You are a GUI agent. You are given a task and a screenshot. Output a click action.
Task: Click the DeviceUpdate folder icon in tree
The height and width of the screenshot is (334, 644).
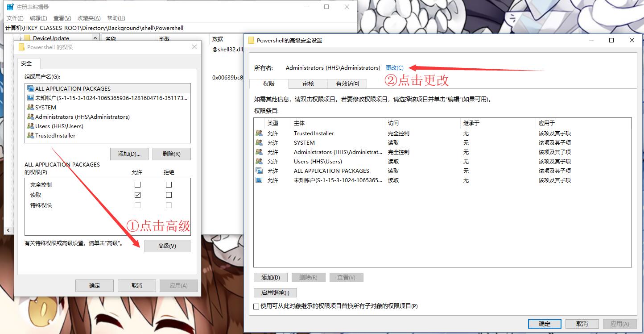pos(27,38)
